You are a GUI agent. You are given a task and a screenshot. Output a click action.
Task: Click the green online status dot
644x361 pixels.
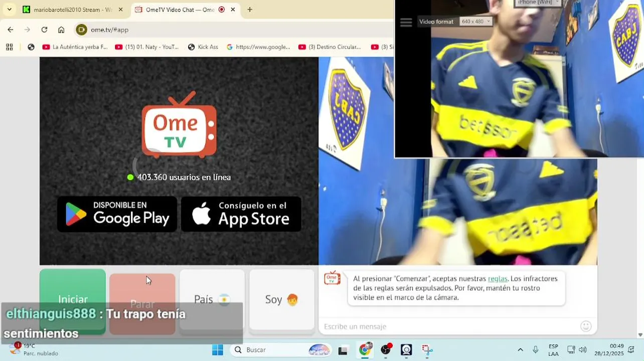[x=130, y=177]
